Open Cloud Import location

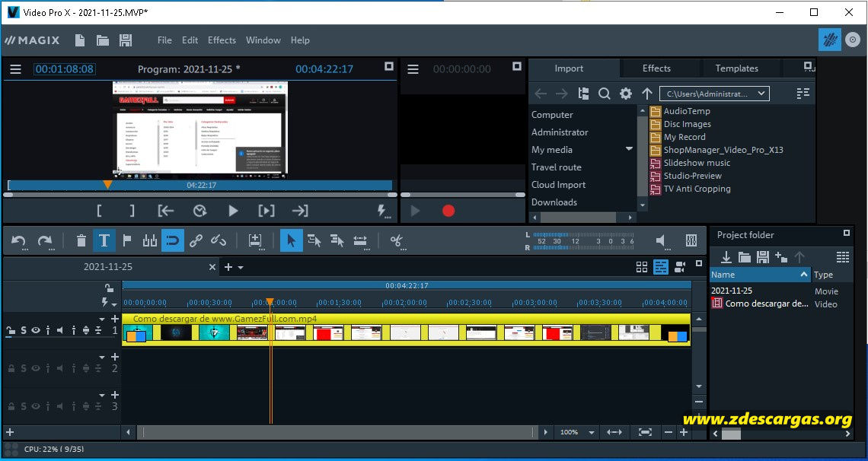click(558, 185)
